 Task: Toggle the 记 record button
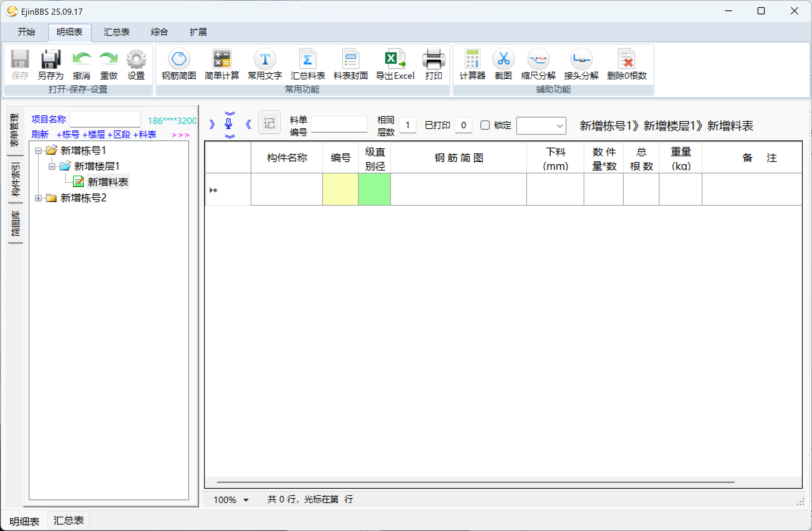(x=269, y=124)
